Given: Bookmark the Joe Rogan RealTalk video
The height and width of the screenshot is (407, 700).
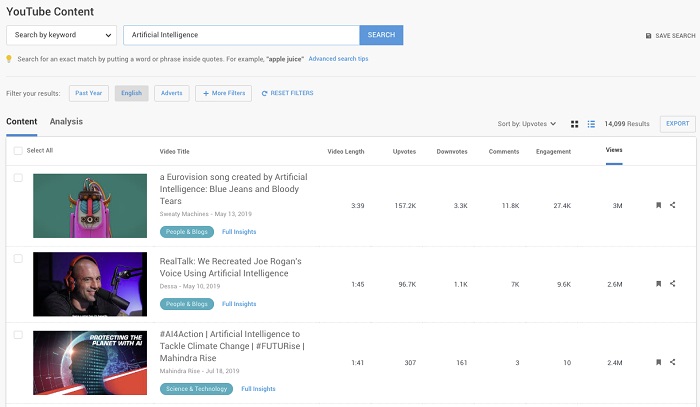Looking at the screenshot, I should pyautogui.click(x=658, y=284).
